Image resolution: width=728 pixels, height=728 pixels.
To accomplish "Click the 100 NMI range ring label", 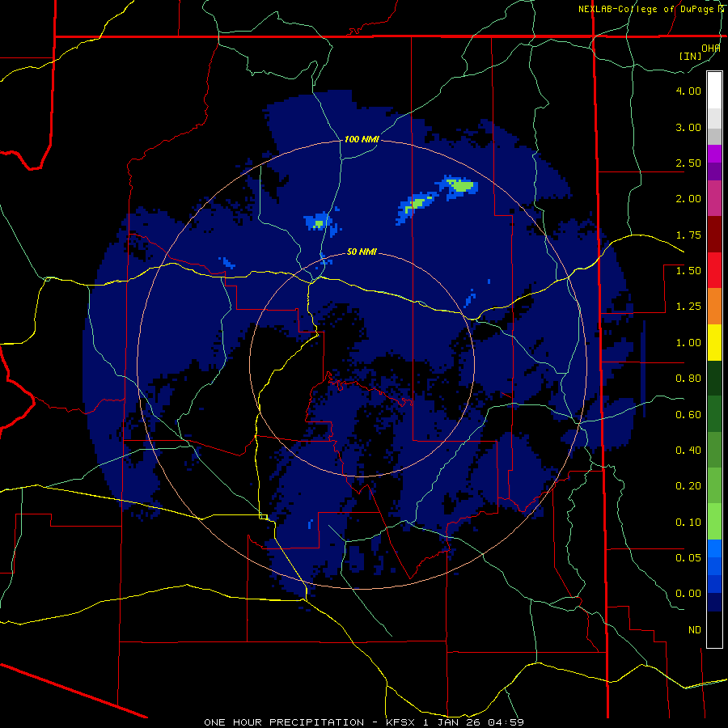I will tap(362, 139).
